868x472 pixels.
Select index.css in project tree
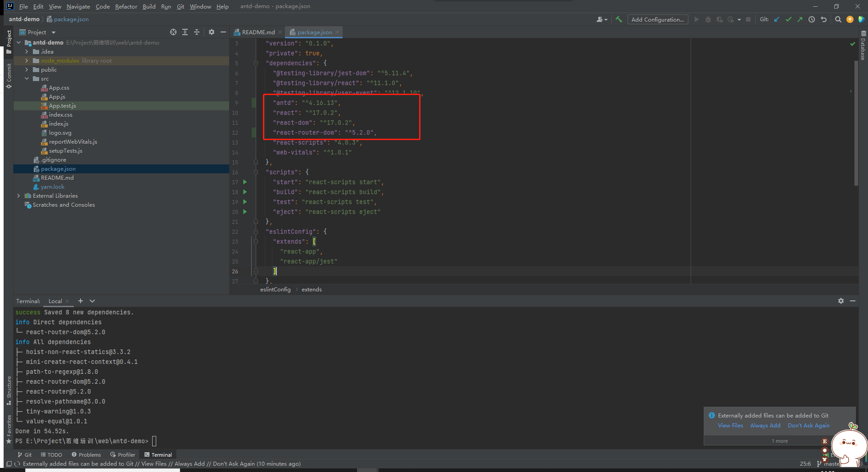tap(60, 114)
